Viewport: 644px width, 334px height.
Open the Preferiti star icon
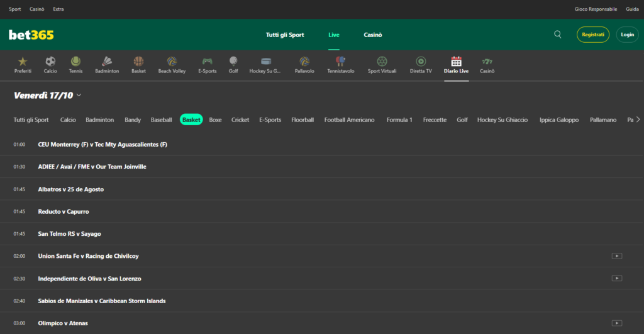coord(23,62)
